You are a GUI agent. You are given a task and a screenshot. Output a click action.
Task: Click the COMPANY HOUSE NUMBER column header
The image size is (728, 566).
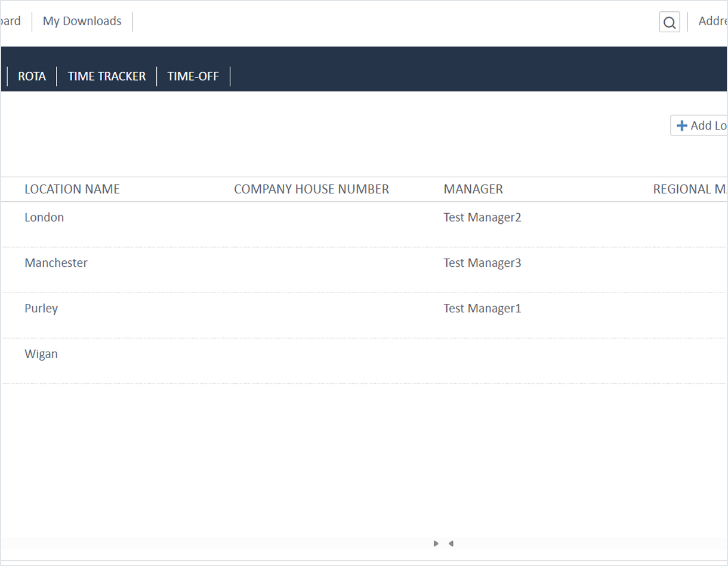coord(311,189)
